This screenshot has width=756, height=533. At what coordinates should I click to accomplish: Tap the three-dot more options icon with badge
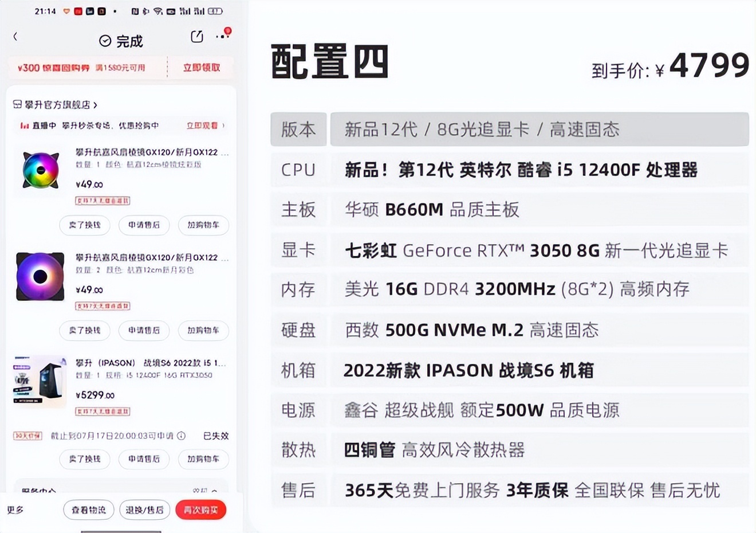click(223, 37)
